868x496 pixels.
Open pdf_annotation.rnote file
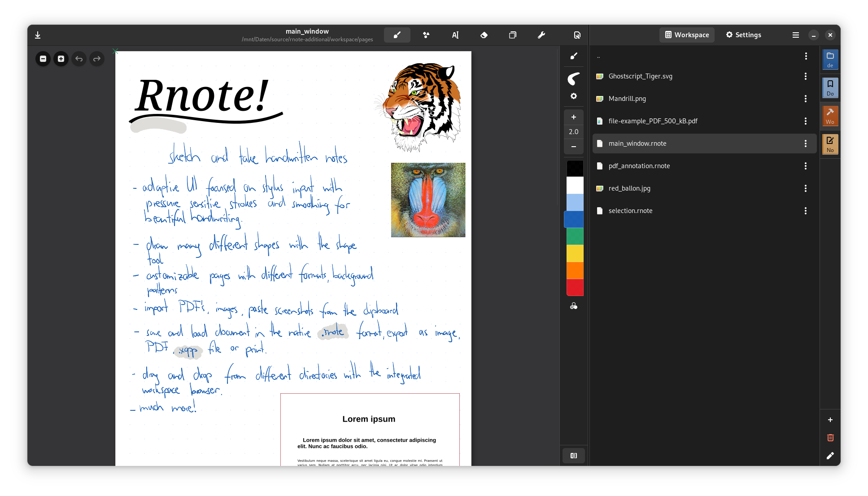[x=704, y=166]
